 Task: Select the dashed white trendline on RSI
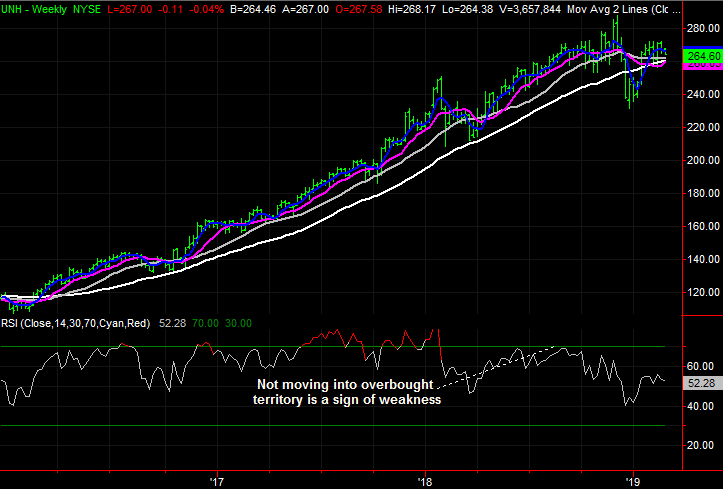[x=497, y=366]
